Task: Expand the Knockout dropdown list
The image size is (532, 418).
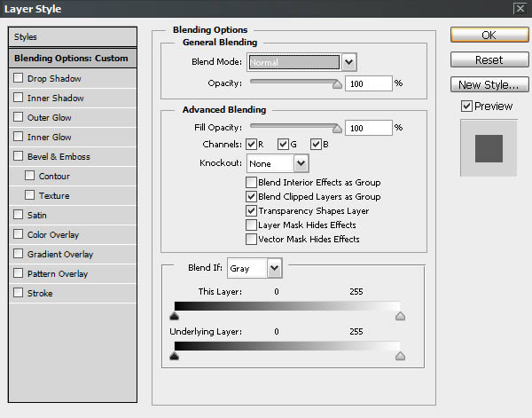Action: [x=301, y=164]
